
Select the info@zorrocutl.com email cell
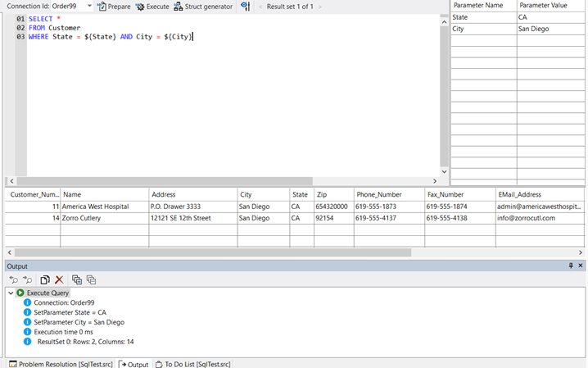540,218
